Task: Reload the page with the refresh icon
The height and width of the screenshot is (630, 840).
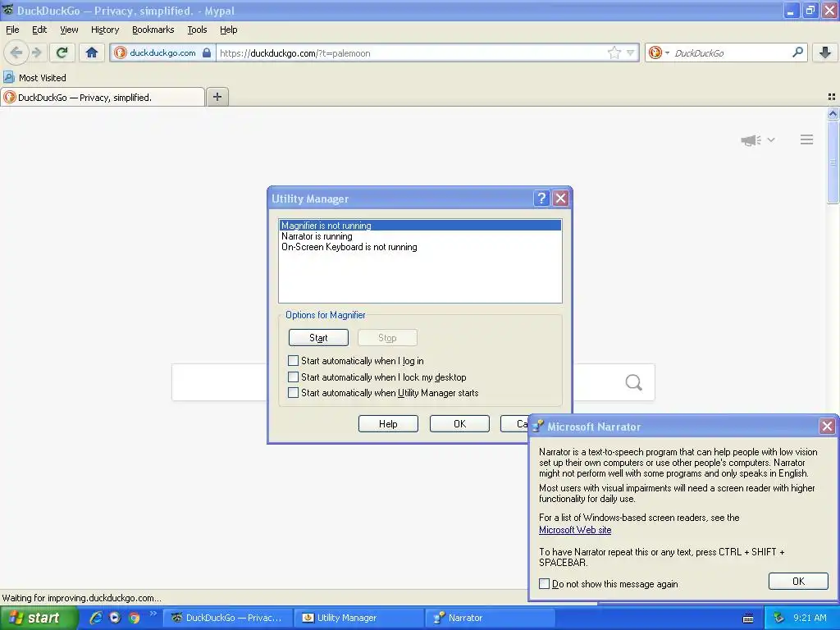Action: (62, 52)
